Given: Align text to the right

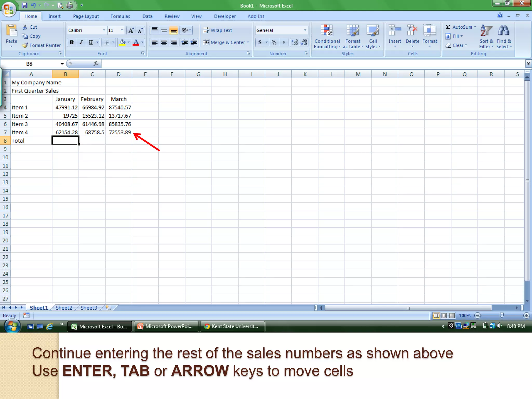Looking at the screenshot, I should pyautogui.click(x=173, y=42).
